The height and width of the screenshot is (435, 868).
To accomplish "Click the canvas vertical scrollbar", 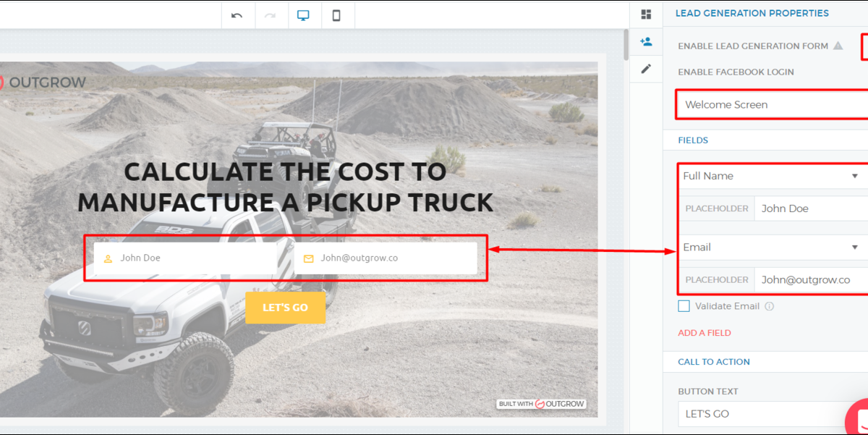I will (626, 45).
